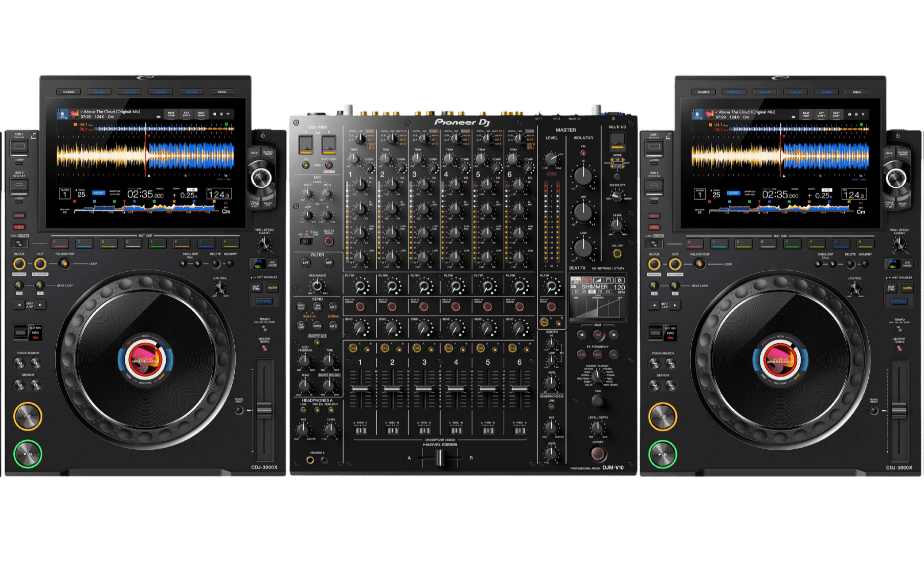The width and height of the screenshot is (924, 567).
Task: Click BACK button on left CDJ
Action: 254,153
